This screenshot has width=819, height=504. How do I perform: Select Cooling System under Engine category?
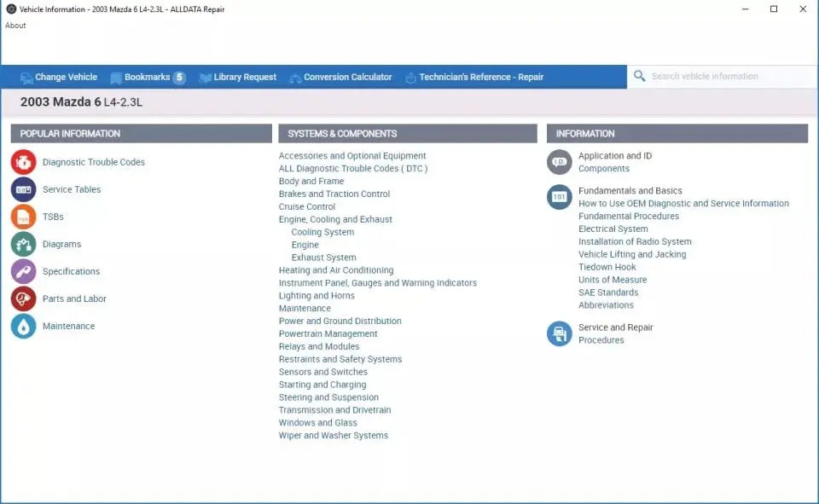pos(322,232)
